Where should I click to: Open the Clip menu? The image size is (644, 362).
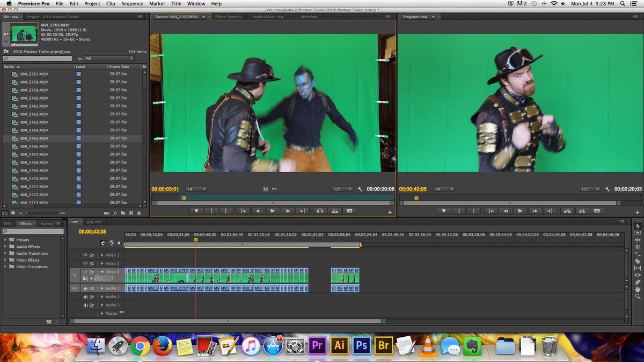pyautogui.click(x=111, y=4)
